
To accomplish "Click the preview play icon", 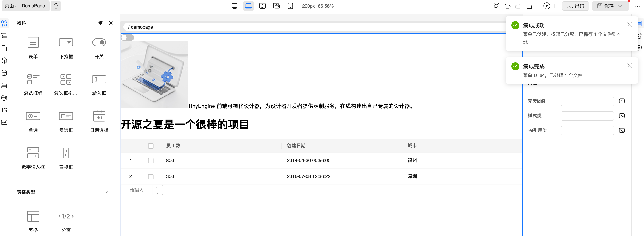I will point(547,6).
